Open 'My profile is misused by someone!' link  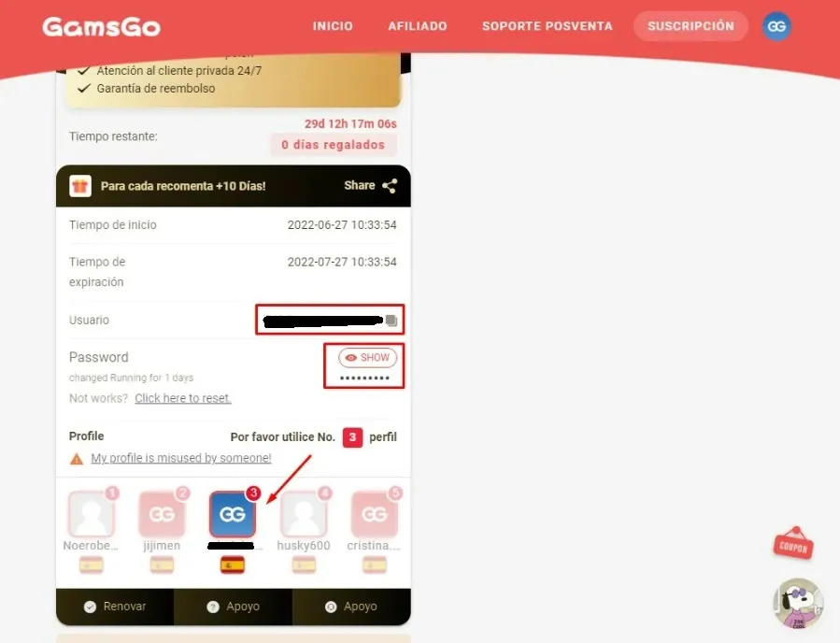[181, 458]
